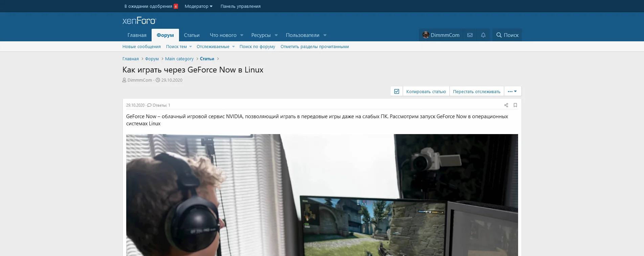Screen dimensions: 644x256
Task: Click Перестать отслеживать to unwatch thread
Action: (x=476, y=91)
